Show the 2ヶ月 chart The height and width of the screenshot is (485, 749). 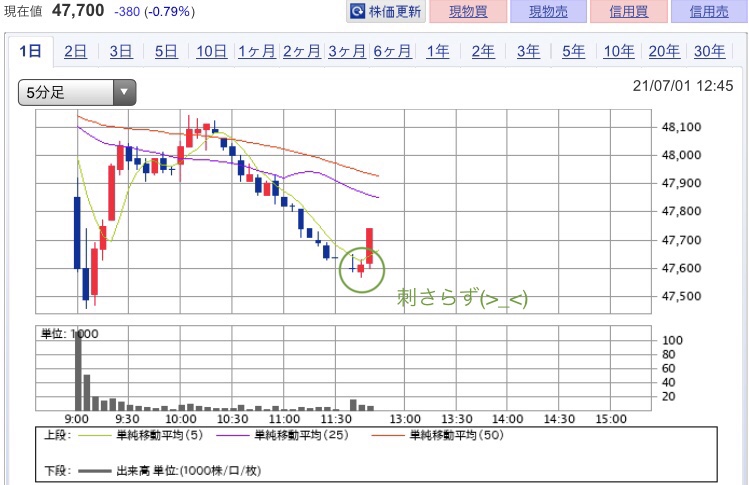pos(301,51)
